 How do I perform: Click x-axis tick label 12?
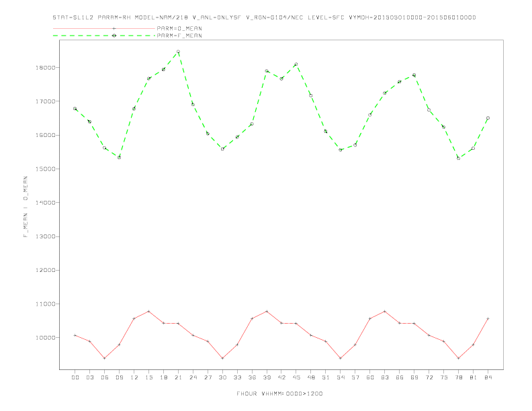[134, 377]
